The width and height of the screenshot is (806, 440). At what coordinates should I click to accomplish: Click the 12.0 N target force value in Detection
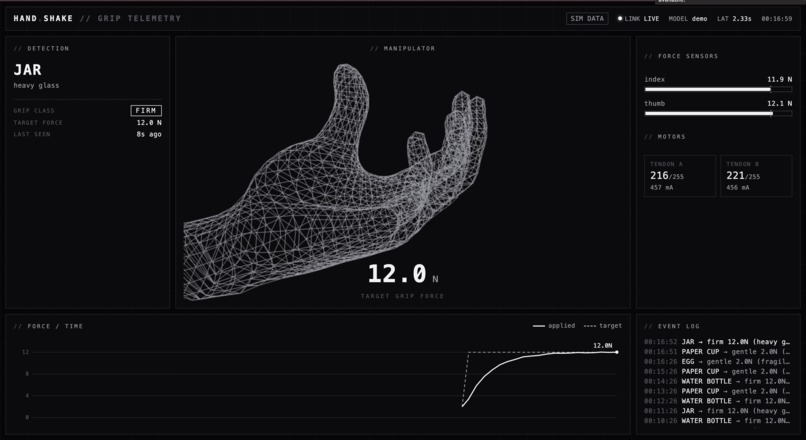149,122
